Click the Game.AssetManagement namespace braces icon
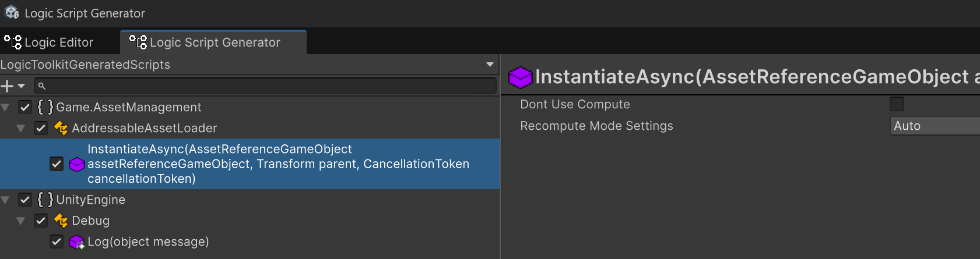 [45, 107]
